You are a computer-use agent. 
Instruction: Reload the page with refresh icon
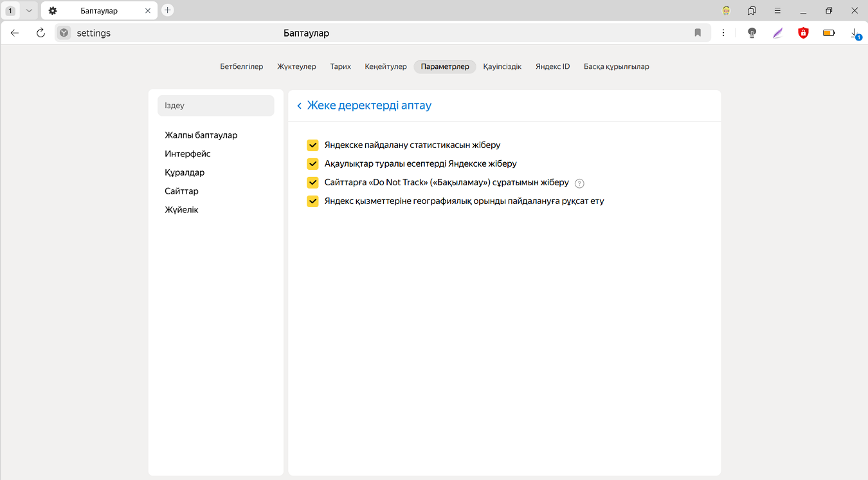coord(41,33)
